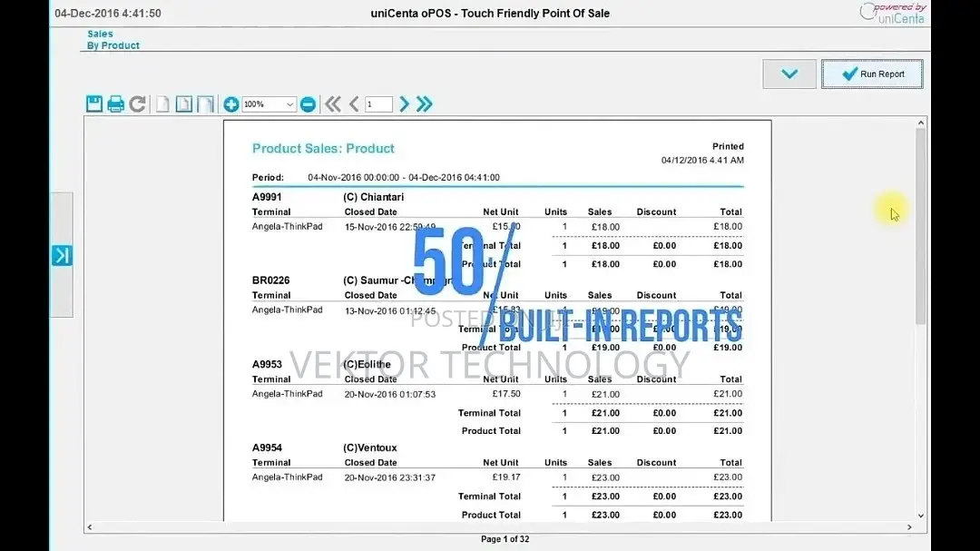Zoom in with the blue plus icon
The width and height of the screenshot is (980, 551).
(231, 104)
